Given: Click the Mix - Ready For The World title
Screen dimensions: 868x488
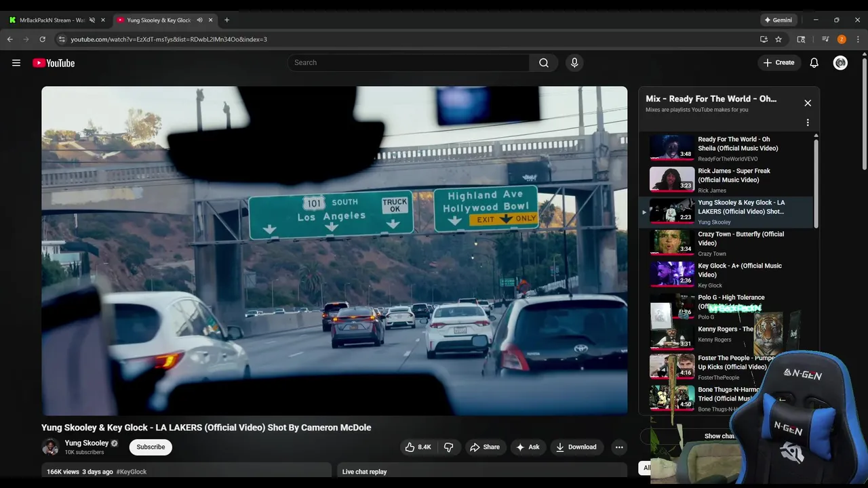Looking at the screenshot, I should (711, 99).
